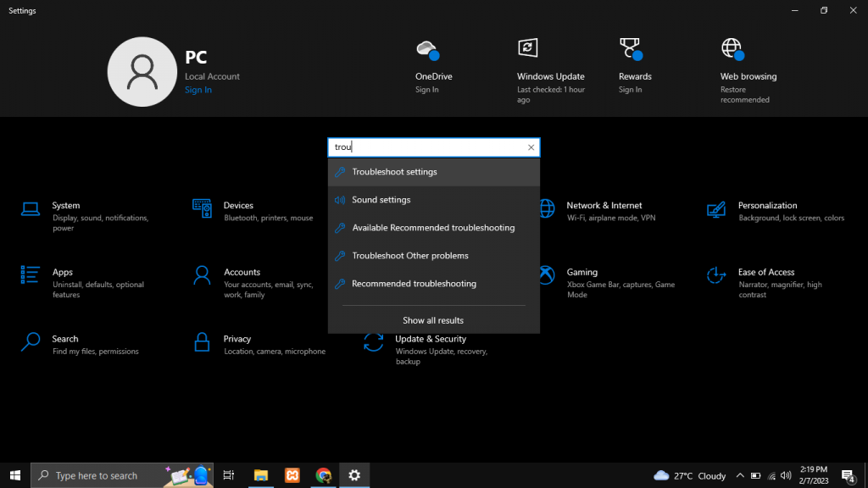Image resolution: width=868 pixels, height=488 pixels.
Task: Click the OneDrive cloud icon
Action: (427, 50)
